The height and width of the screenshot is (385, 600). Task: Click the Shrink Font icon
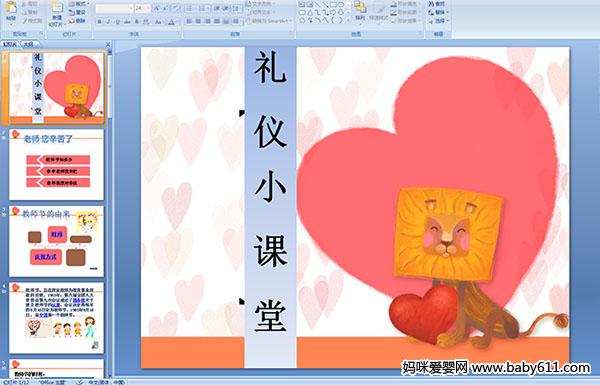pos(165,8)
